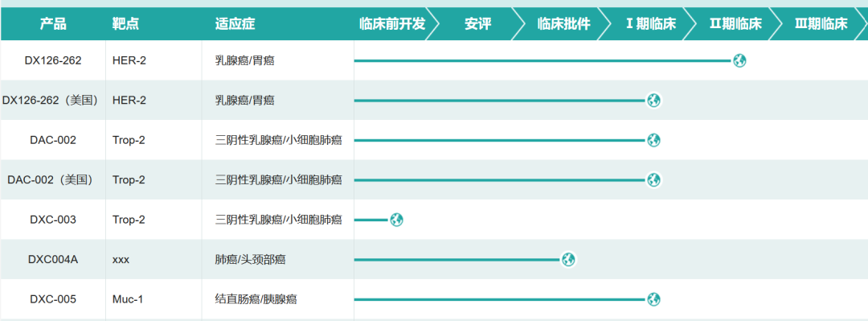Select the 安评 stage header
868x321 pixels.
coord(477,24)
